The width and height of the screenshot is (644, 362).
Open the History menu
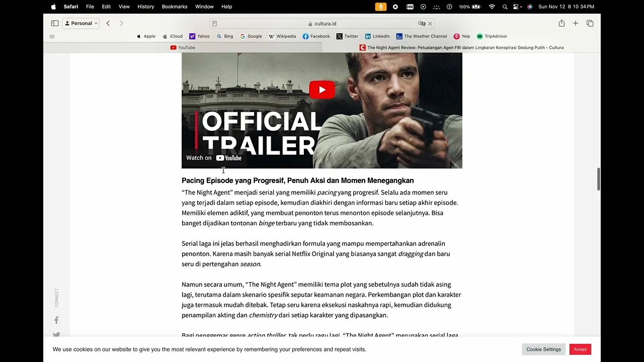tap(146, 7)
